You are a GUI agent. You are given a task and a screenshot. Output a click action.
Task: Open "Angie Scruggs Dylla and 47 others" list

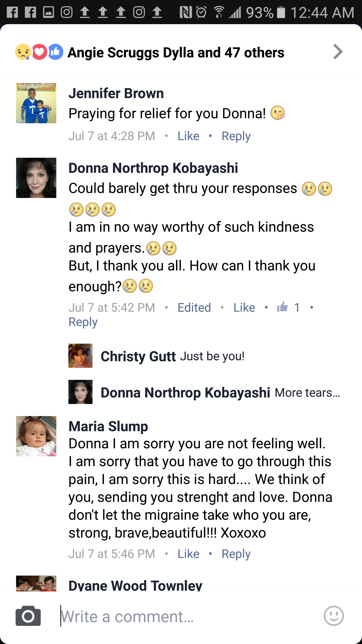[x=176, y=53]
